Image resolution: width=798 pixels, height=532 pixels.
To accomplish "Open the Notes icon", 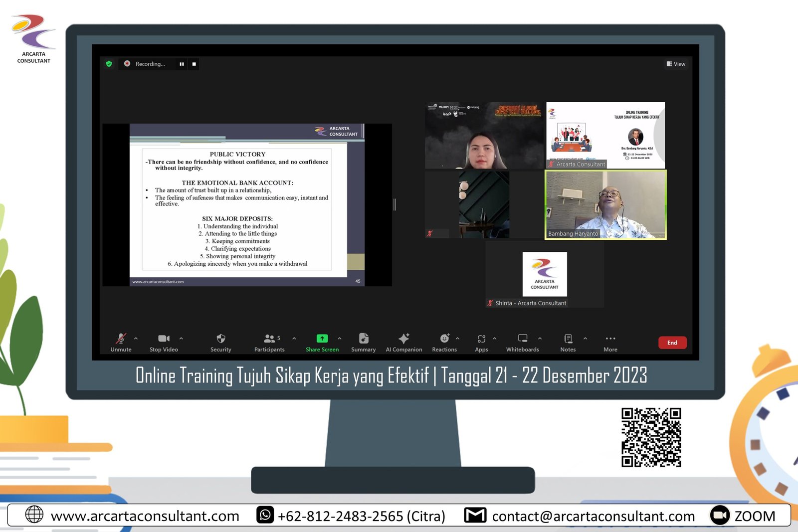I will coord(568,339).
